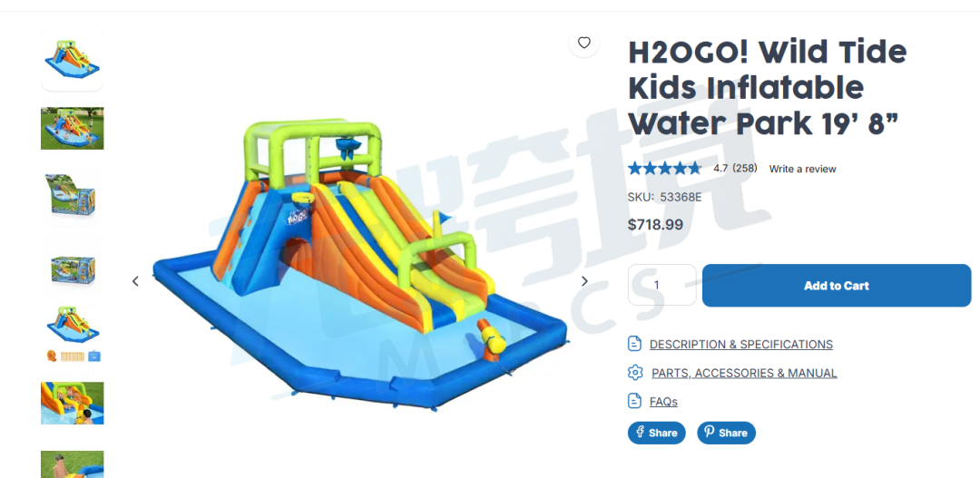Select first water park thumbnail
This screenshot has height=478, width=980.
(73, 60)
